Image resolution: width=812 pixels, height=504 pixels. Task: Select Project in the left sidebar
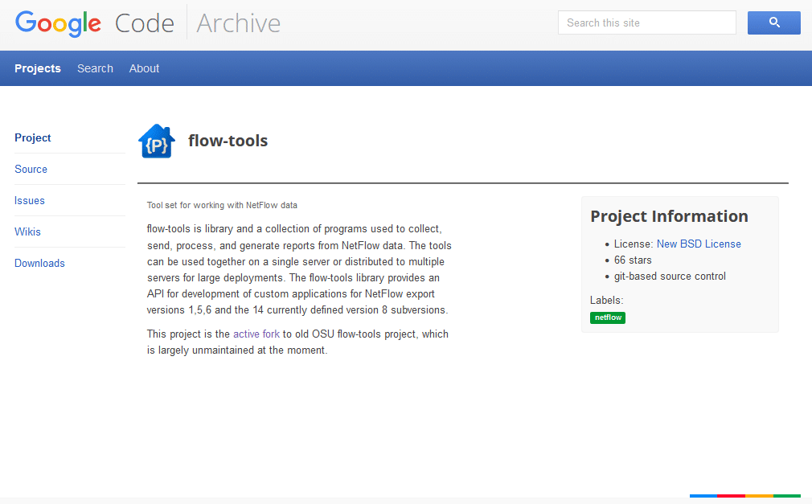33,137
